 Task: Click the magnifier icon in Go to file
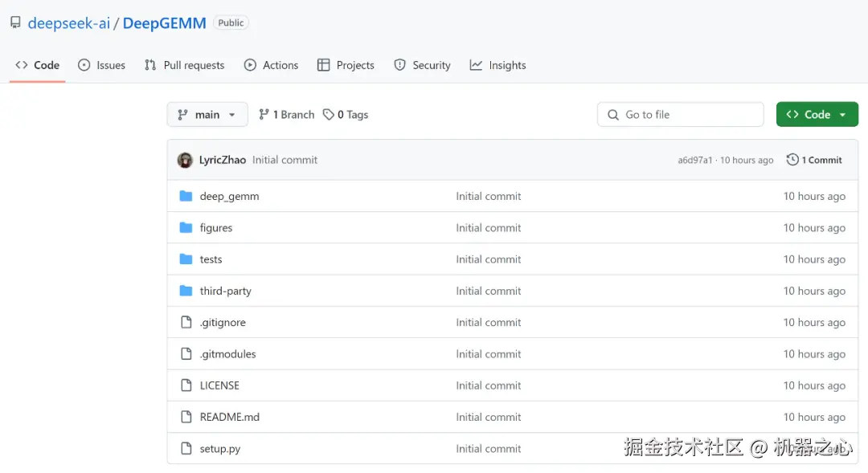(612, 115)
